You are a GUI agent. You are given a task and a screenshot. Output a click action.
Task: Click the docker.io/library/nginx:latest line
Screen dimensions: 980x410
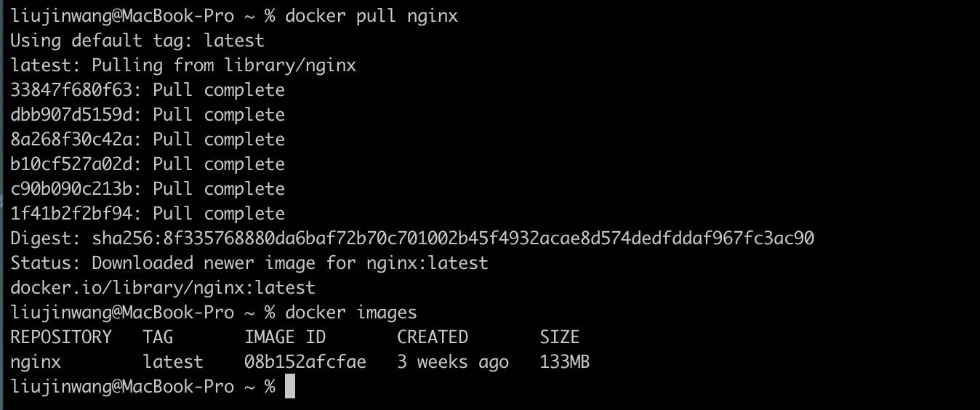coord(163,287)
